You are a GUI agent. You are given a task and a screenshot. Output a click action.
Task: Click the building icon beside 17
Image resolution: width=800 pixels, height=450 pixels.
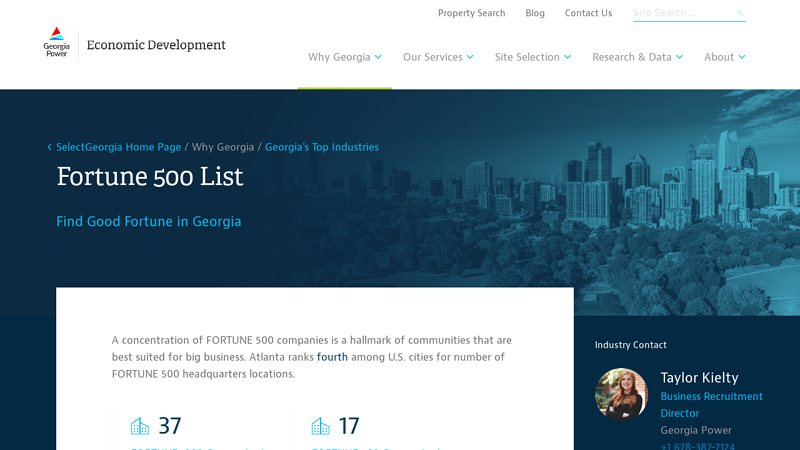pyautogui.click(x=320, y=426)
